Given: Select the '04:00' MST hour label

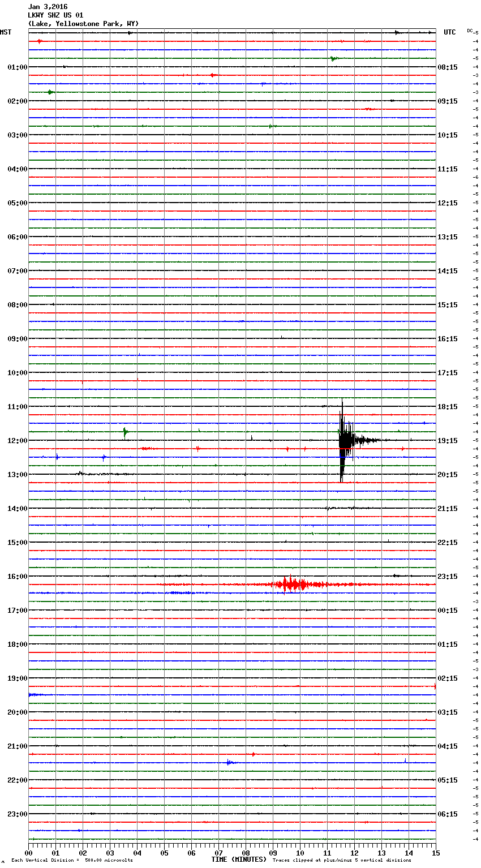Looking at the screenshot, I should (x=18, y=169).
